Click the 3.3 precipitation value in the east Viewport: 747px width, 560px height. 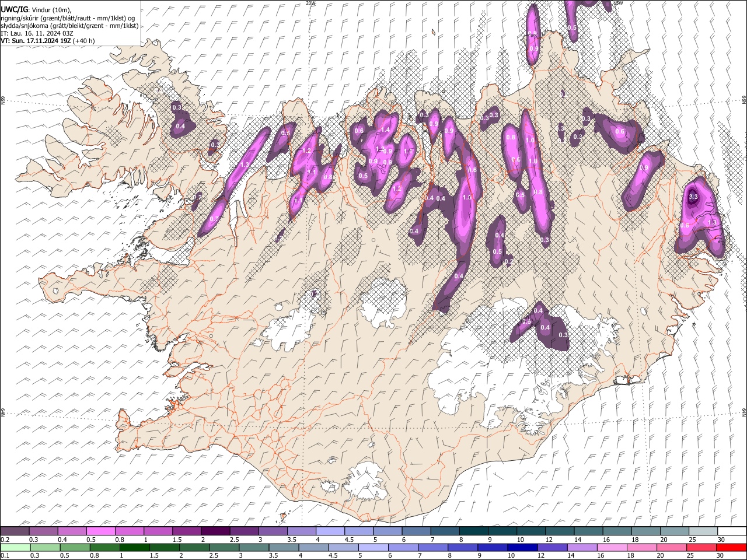click(x=693, y=197)
